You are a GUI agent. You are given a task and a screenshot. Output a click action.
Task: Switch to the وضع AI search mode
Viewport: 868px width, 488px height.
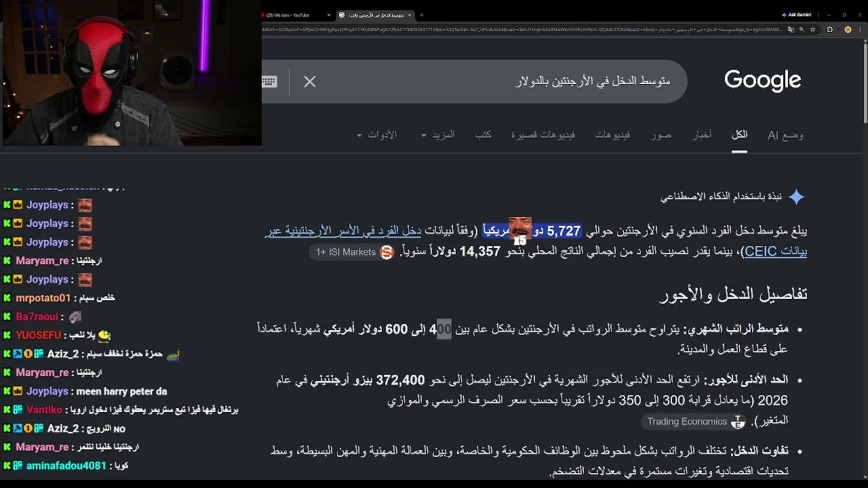click(785, 135)
